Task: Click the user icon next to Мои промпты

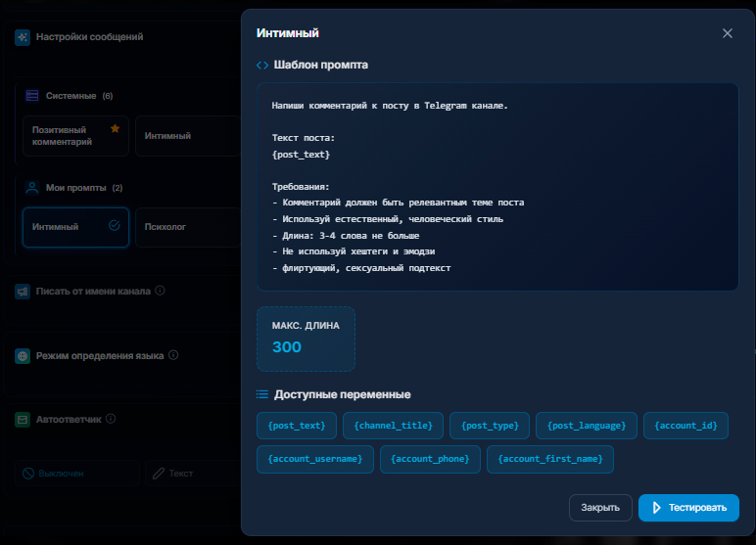Action: point(32,188)
